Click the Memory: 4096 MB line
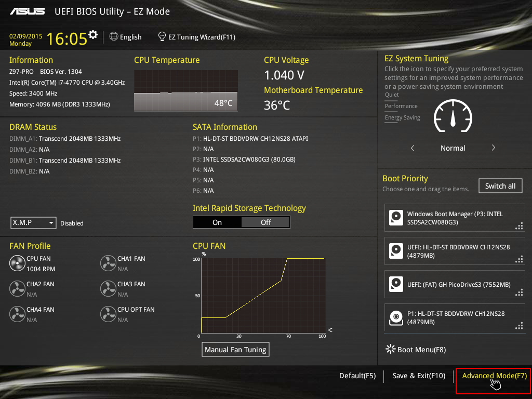 tap(59, 104)
